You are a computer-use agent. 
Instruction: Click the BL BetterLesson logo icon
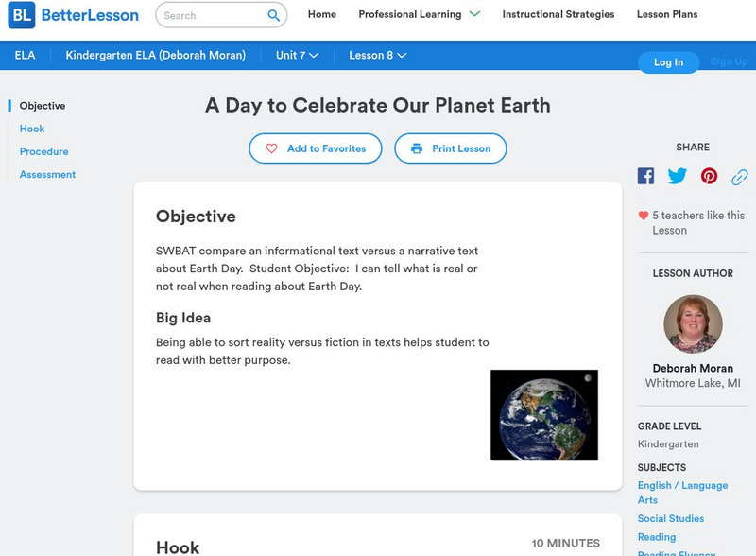coord(22,15)
